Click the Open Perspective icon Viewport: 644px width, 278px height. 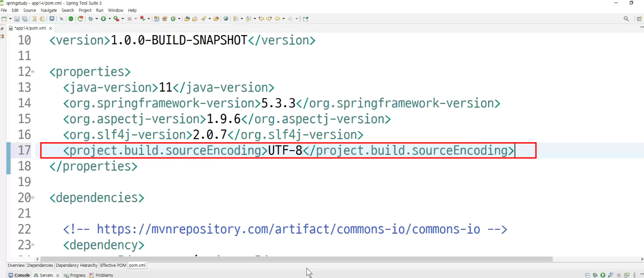point(639,19)
